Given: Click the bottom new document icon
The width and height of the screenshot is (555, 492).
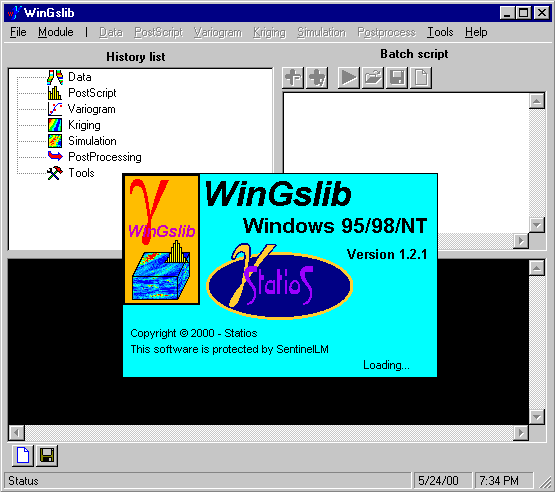Looking at the screenshot, I should coord(23,455).
